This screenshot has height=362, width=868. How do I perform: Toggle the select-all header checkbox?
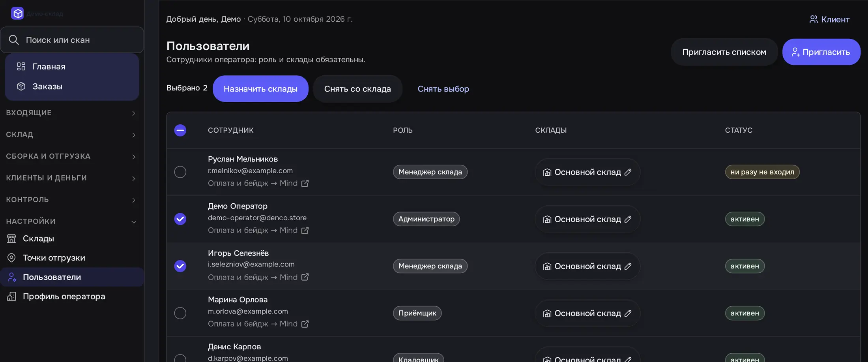(180, 130)
